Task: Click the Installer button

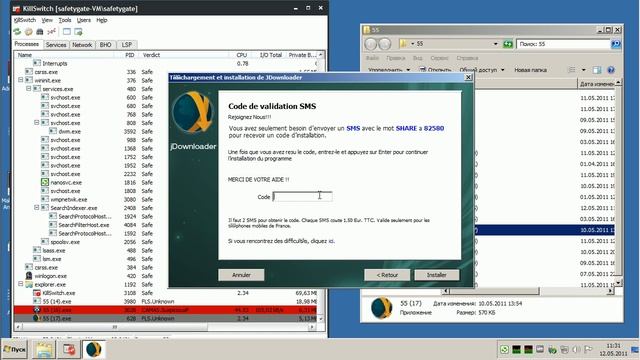Action: pos(437,275)
